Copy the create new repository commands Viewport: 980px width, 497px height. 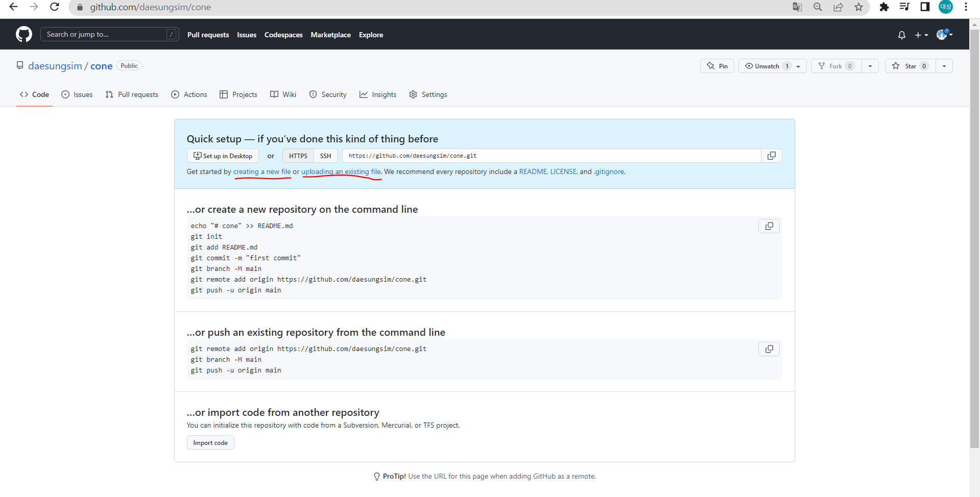769,226
